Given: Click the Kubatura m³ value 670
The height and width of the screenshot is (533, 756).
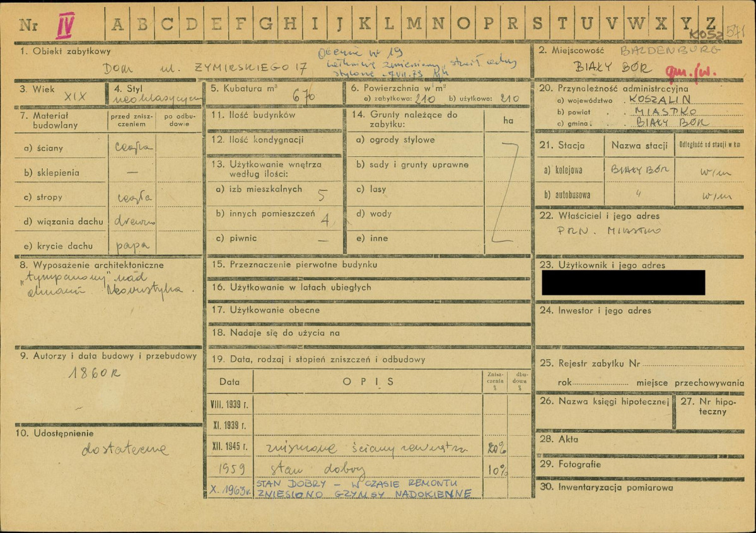Looking at the screenshot, I should [x=304, y=97].
